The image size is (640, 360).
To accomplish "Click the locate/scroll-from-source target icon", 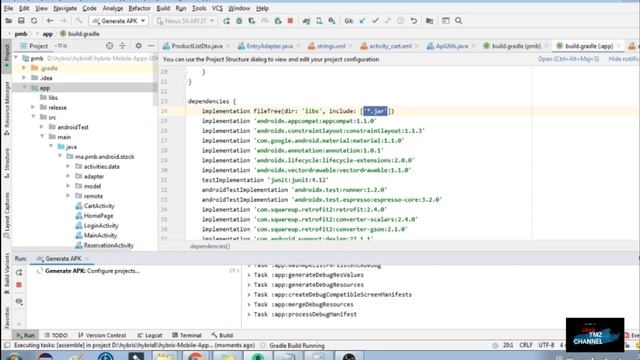I will click(x=109, y=46).
